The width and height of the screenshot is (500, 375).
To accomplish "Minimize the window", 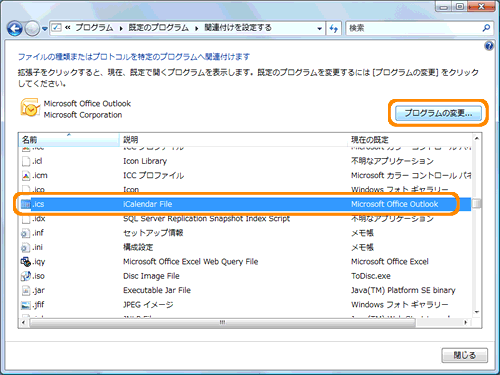I will [x=444, y=7].
